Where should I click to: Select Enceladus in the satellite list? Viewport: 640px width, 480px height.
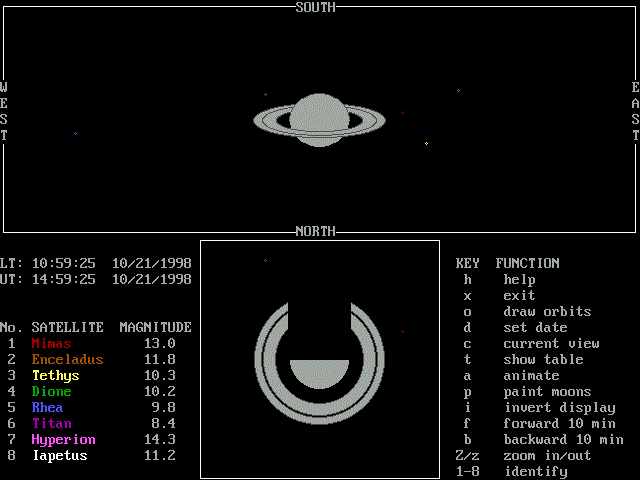point(67,359)
